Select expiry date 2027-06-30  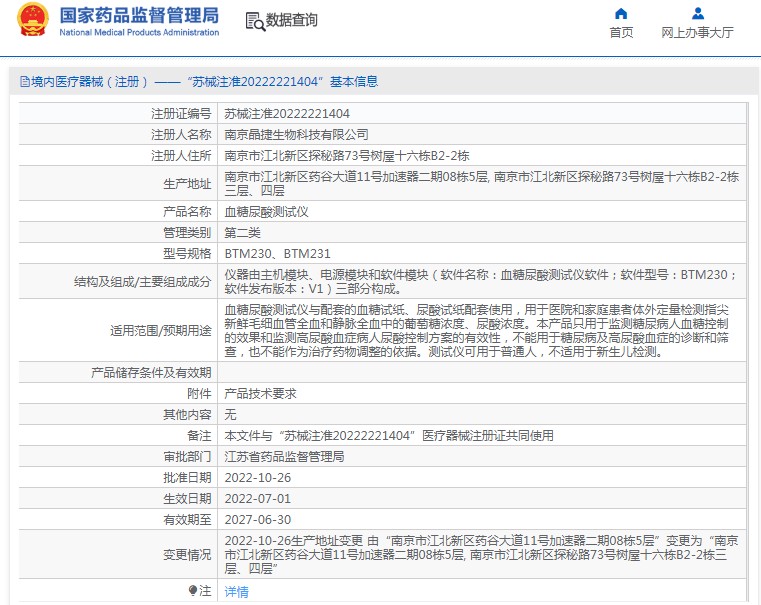pyautogui.click(x=258, y=520)
